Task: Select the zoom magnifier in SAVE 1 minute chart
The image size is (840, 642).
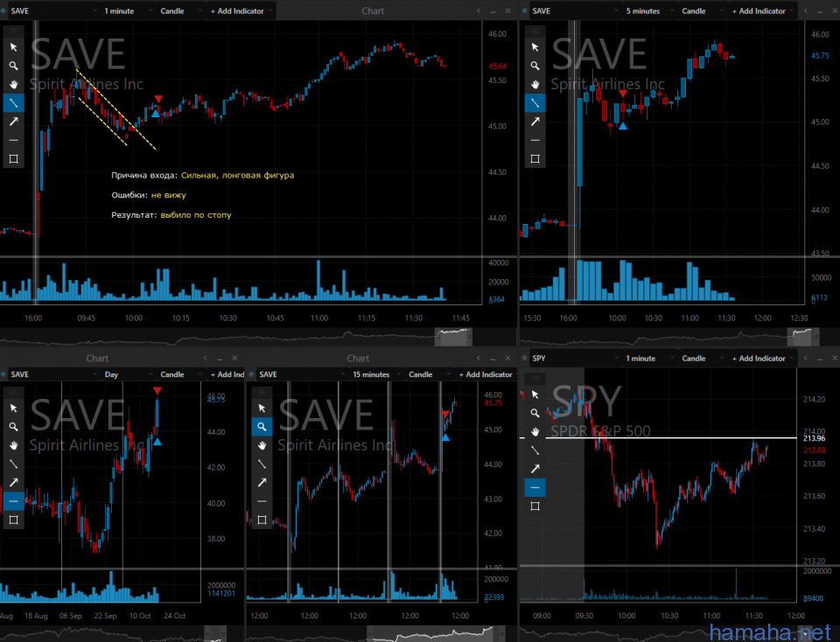Action: [13, 66]
